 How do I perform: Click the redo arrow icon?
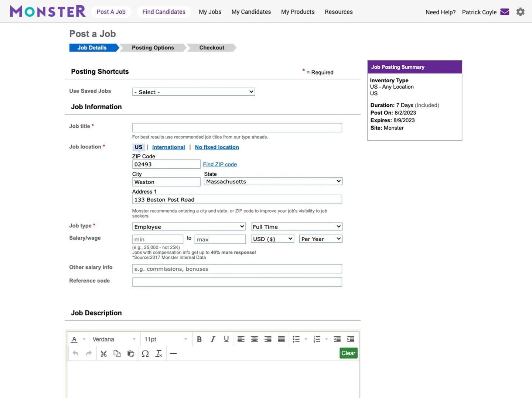(x=89, y=353)
